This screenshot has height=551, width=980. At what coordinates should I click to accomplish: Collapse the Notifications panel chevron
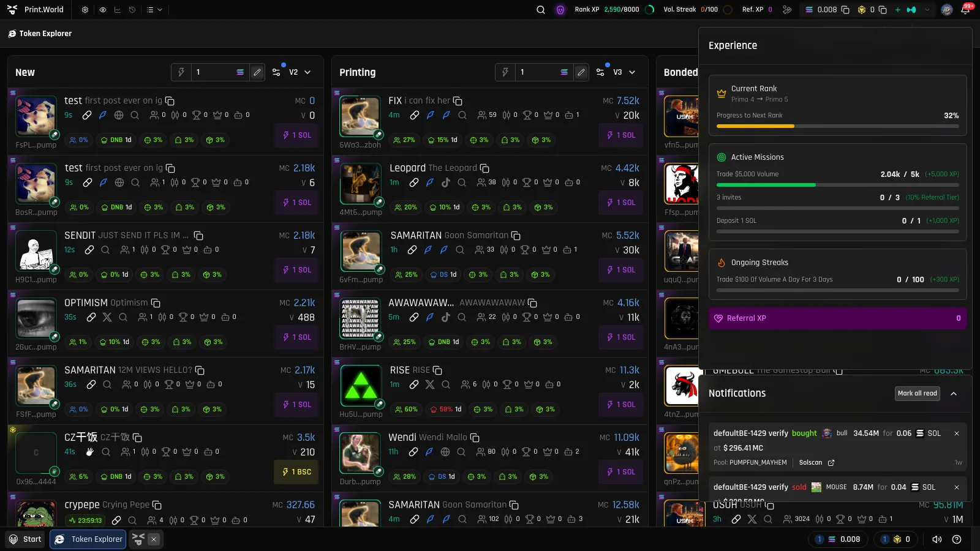pyautogui.click(x=954, y=394)
